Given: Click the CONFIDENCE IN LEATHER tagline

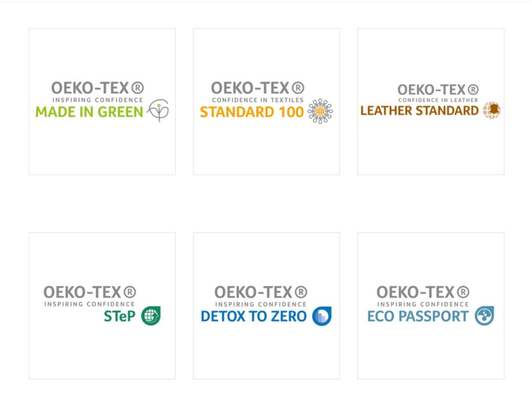Looking at the screenshot, I should point(438,100).
